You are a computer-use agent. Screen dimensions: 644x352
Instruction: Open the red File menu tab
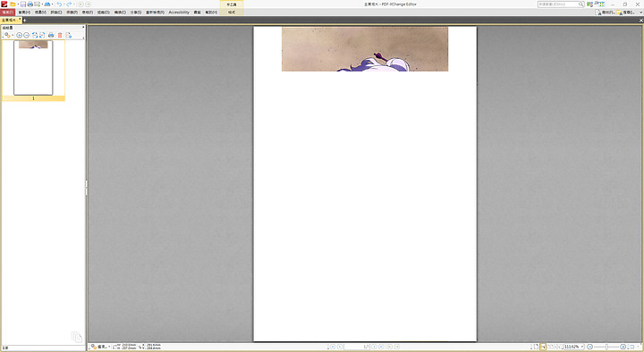pos(8,13)
